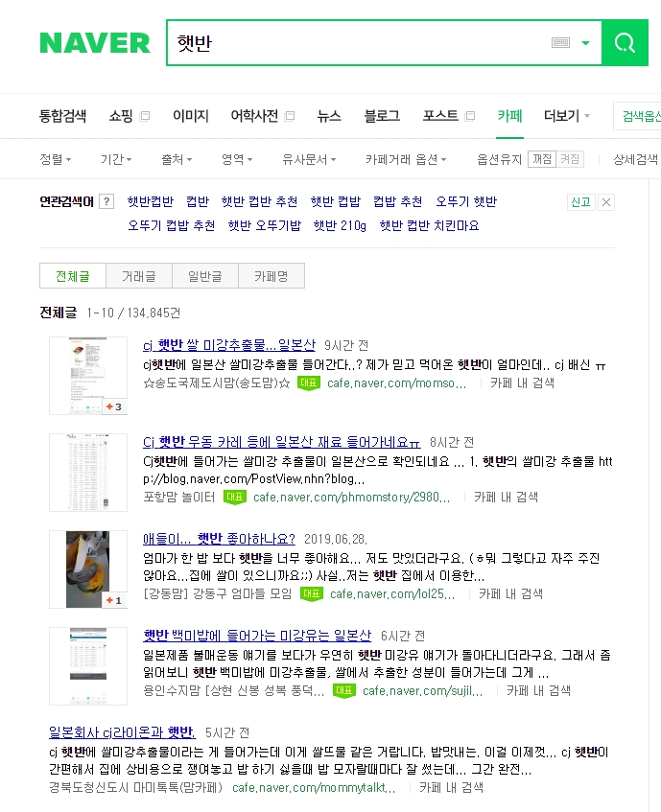Image resolution: width=661 pixels, height=812 pixels.
Task: Click related search 햇반 210g
Action: point(340,226)
